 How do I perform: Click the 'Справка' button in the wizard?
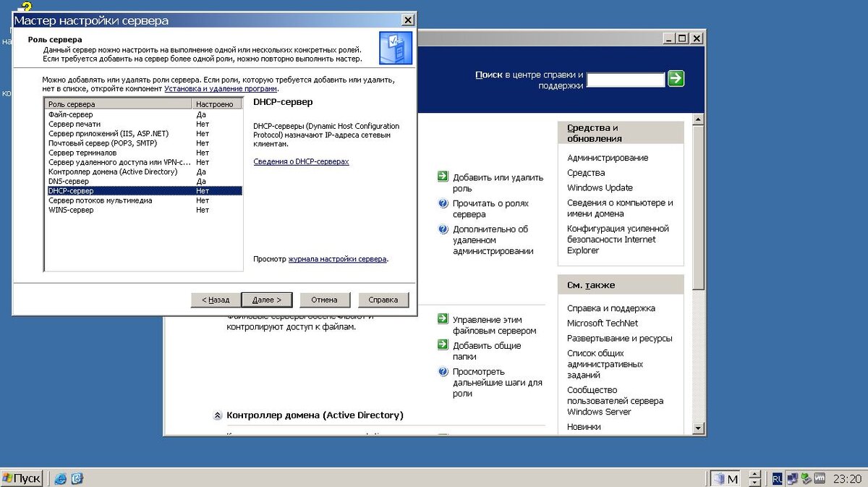click(x=383, y=300)
